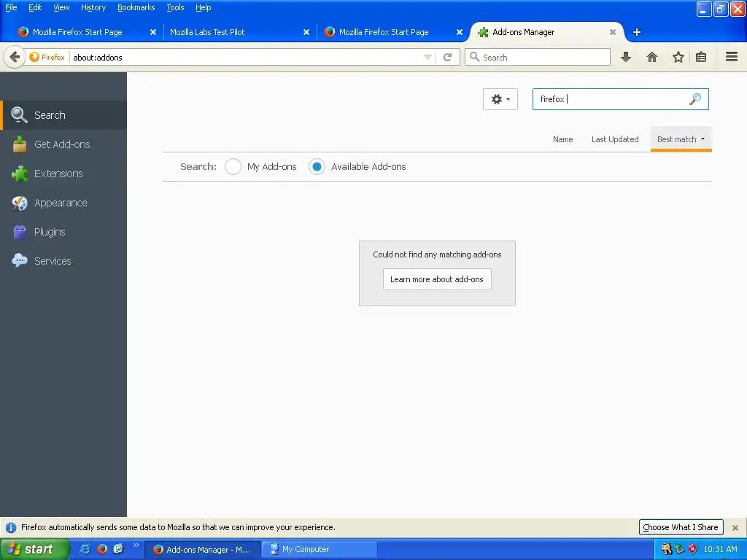Viewport: 747px width, 560px height.
Task: Go to the Home page icon
Action: pyautogui.click(x=652, y=57)
